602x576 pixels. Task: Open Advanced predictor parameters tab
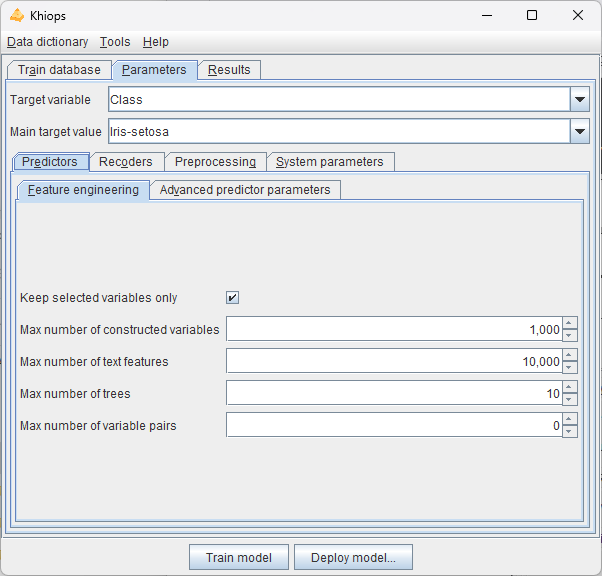245,190
